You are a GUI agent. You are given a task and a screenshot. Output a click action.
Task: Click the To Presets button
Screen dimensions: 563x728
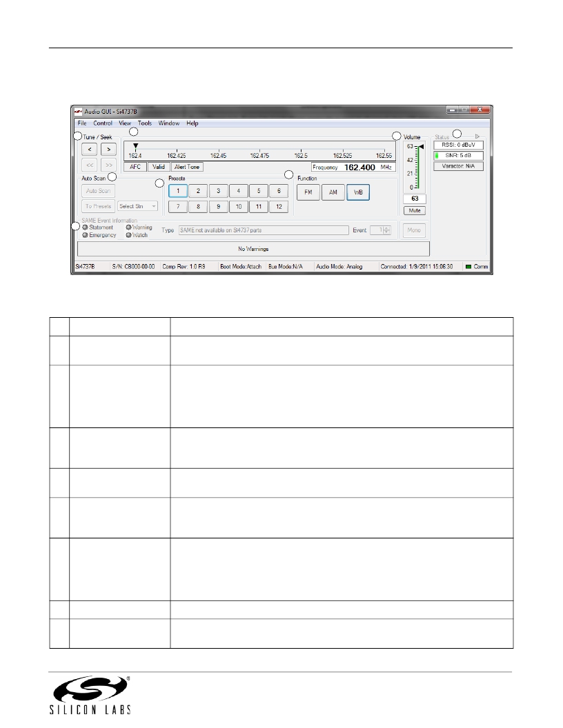tap(99, 206)
